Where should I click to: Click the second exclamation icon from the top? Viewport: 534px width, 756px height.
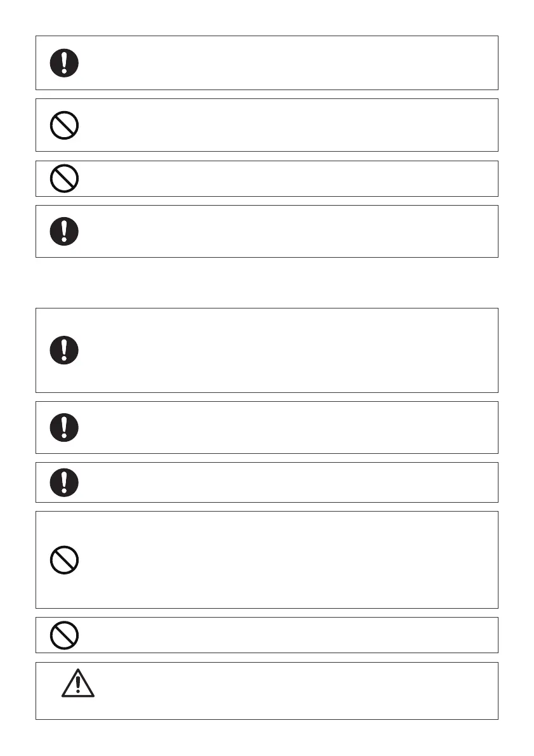pyautogui.click(x=64, y=231)
